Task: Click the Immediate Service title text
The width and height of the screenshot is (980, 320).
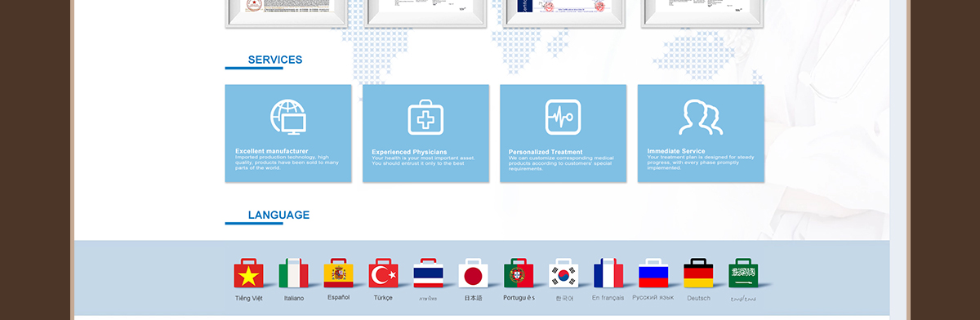Action: (x=676, y=151)
